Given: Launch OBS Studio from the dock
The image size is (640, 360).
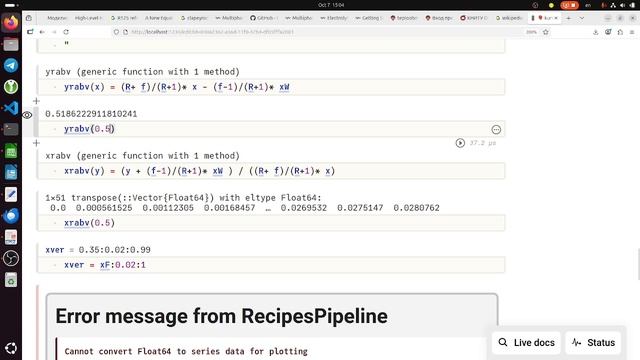Looking at the screenshot, I should pos(11,258).
